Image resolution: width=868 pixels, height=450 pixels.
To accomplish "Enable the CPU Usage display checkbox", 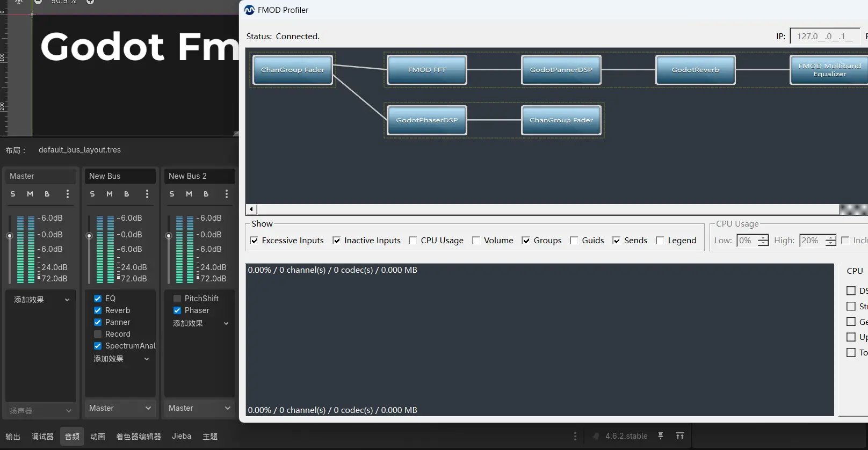I will (413, 241).
